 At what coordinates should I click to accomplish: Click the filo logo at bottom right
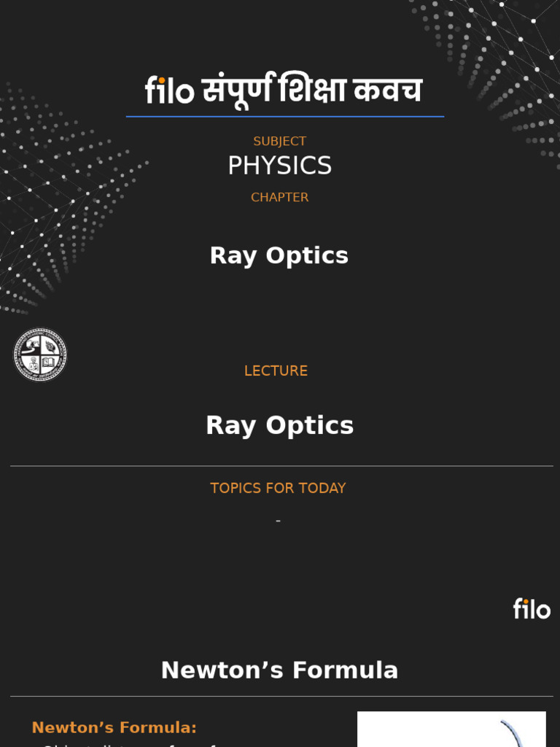[x=532, y=609]
